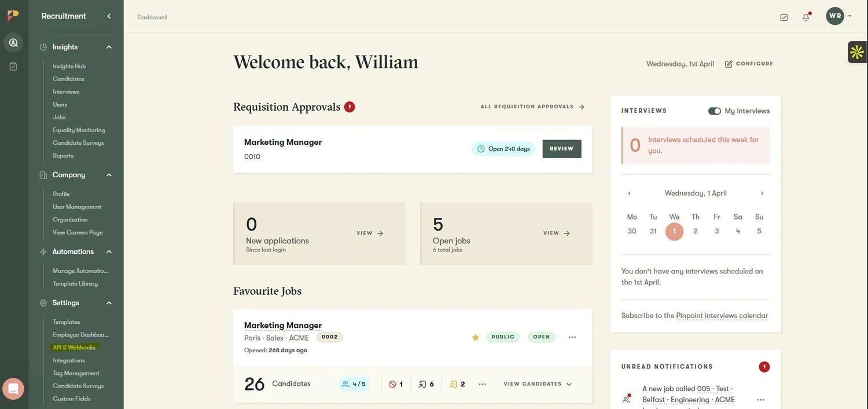Click the stage icon showing 6
Screen dimensions: 868x409
(x=422, y=384)
